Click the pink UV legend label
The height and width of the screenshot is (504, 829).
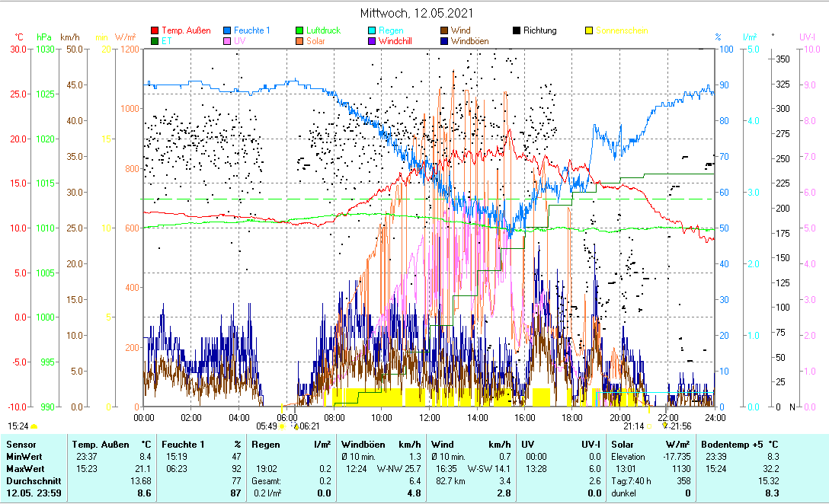(x=240, y=41)
